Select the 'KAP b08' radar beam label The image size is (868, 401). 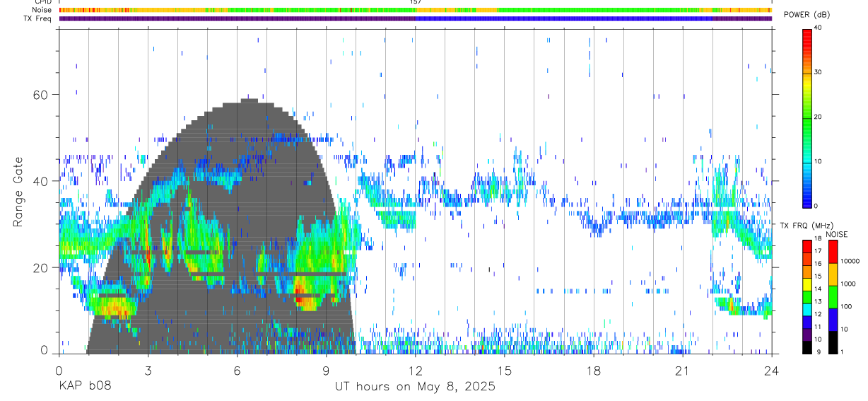83,387
